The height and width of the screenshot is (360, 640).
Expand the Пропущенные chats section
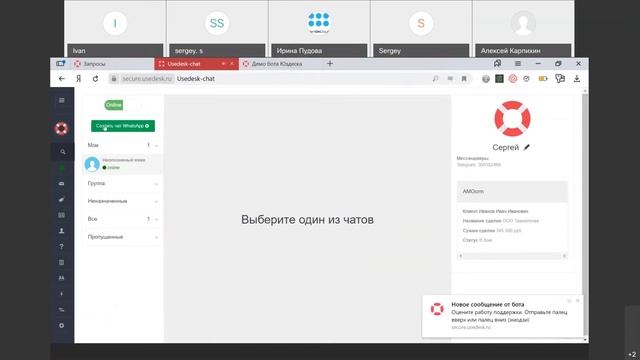point(122,237)
